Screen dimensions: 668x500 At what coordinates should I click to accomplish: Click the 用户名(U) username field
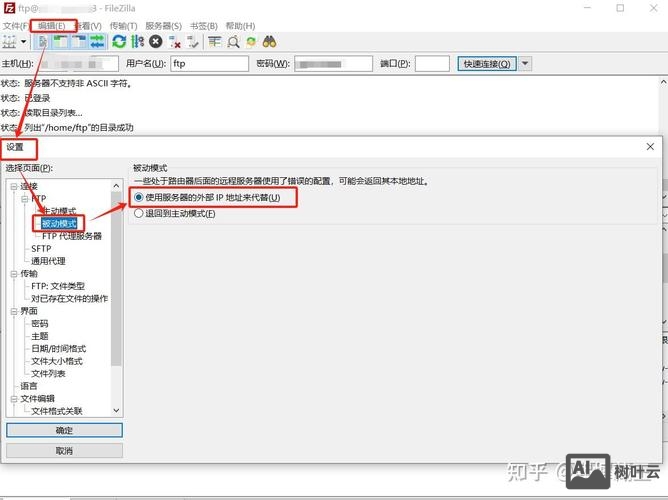pos(209,64)
